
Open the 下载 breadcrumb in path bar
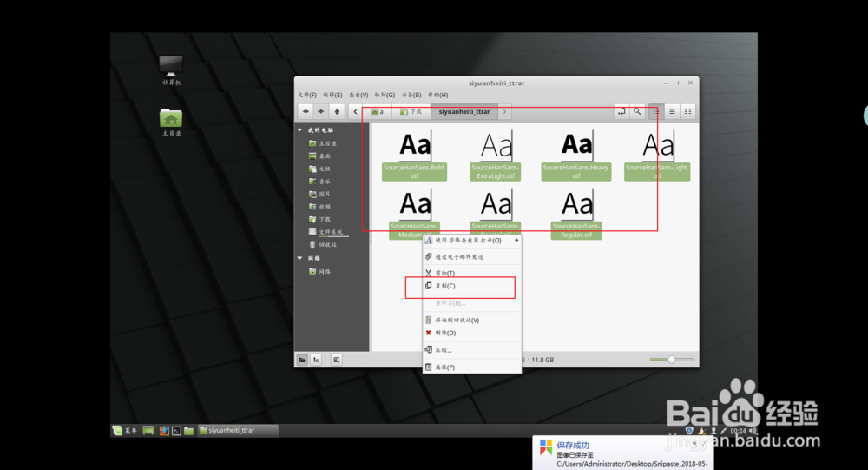(411, 111)
